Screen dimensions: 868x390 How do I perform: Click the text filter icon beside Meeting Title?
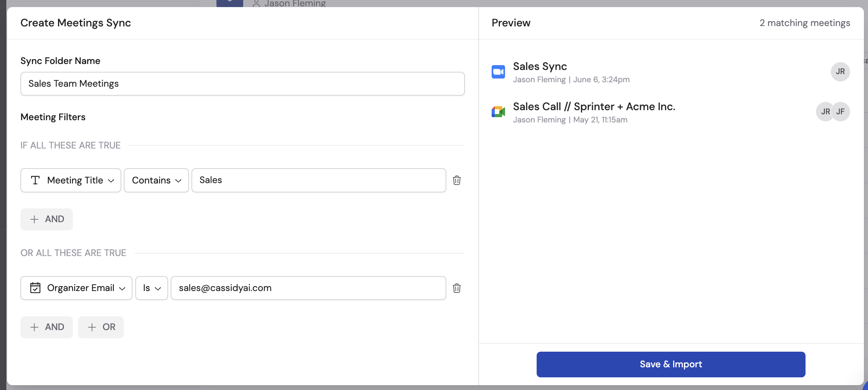[x=35, y=180]
